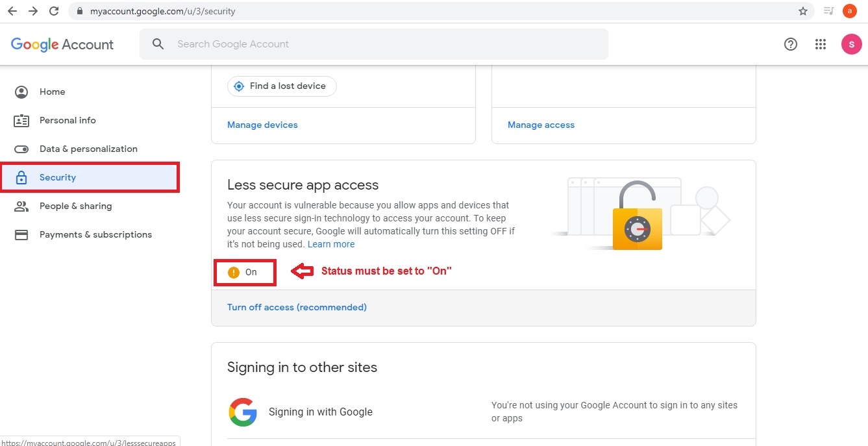The height and width of the screenshot is (446, 868).
Task: Click the Google Account logo
Action: [62, 44]
